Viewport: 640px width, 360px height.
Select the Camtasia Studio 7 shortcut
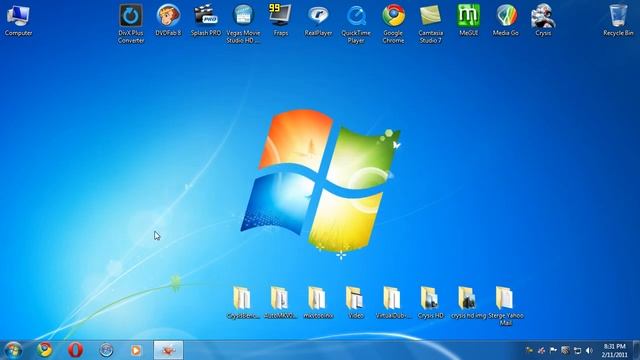431,24
